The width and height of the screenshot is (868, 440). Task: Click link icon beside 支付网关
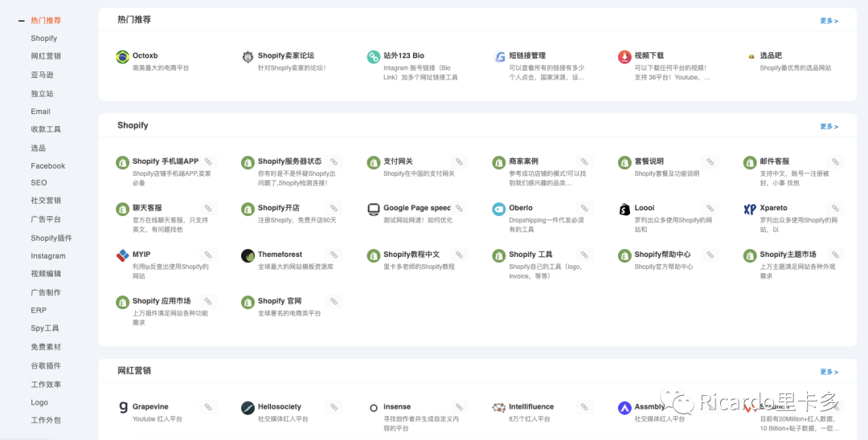point(459,162)
